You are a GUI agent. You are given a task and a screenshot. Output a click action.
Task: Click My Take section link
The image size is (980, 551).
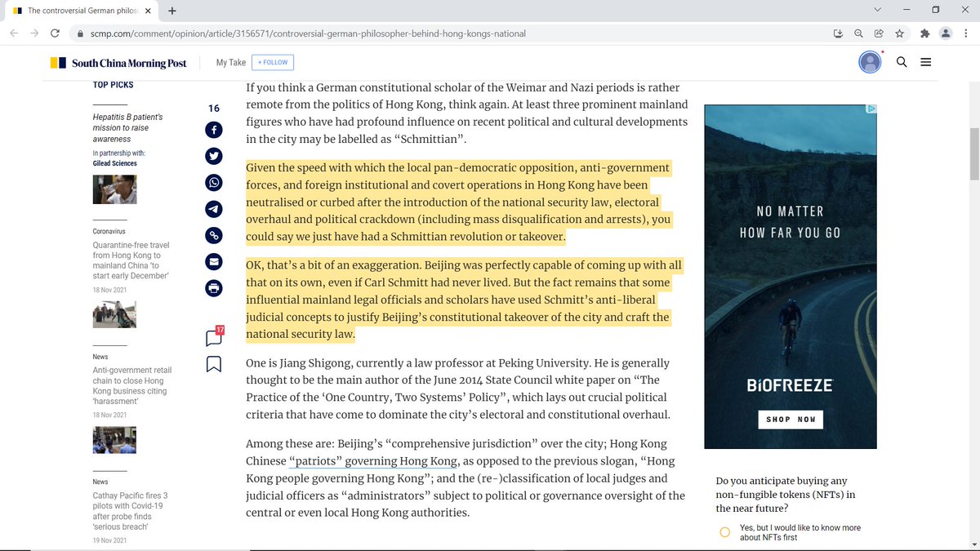pos(230,62)
